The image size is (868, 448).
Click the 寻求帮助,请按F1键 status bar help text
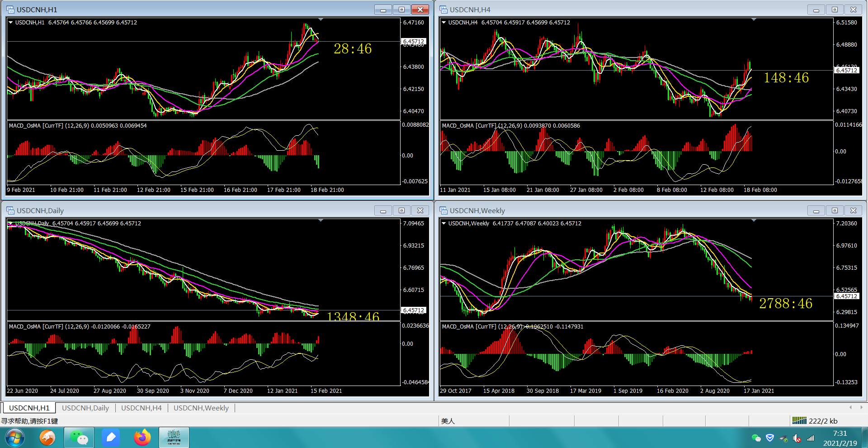coord(29,421)
